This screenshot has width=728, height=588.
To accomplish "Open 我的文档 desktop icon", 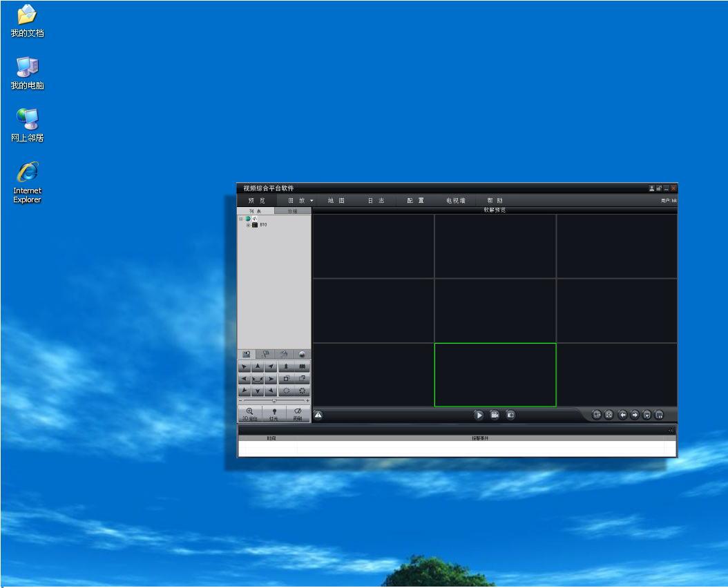I will pos(27,21).
